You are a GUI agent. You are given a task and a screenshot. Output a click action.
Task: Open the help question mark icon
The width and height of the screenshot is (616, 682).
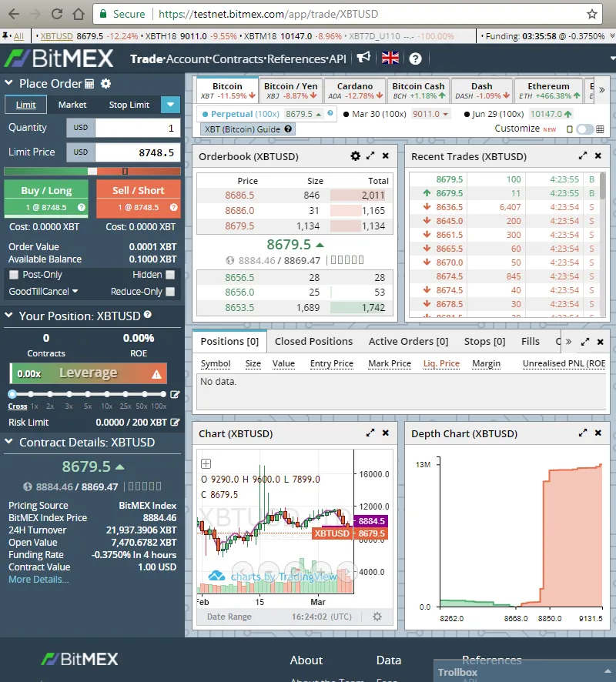point(416,59)
